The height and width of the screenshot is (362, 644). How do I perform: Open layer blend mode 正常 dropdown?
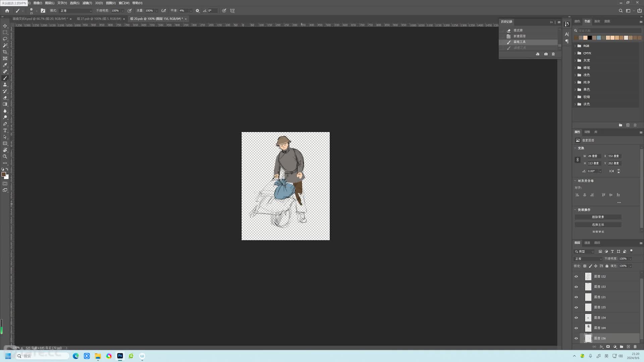coord(588,259)
